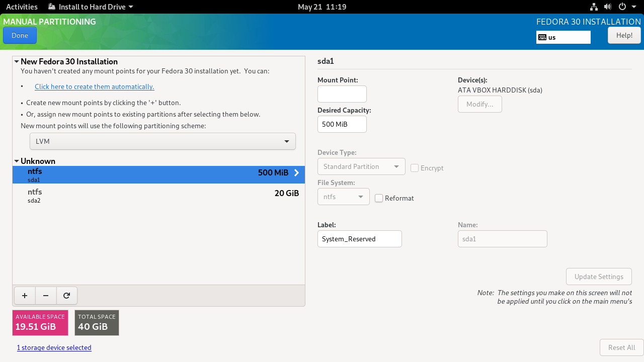Click the remove mount point '−' button

tap(46, 296)
